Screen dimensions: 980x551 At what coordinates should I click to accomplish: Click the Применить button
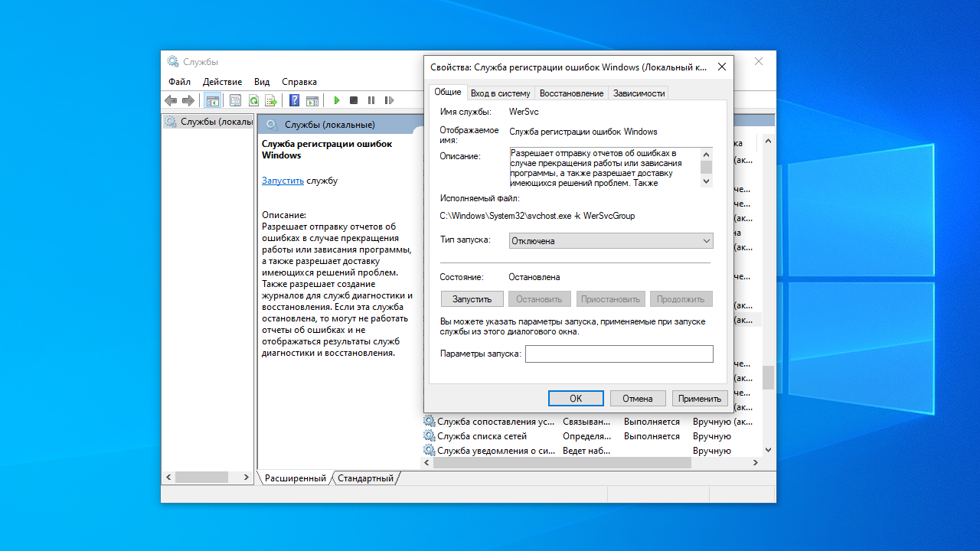pos(699,399)
